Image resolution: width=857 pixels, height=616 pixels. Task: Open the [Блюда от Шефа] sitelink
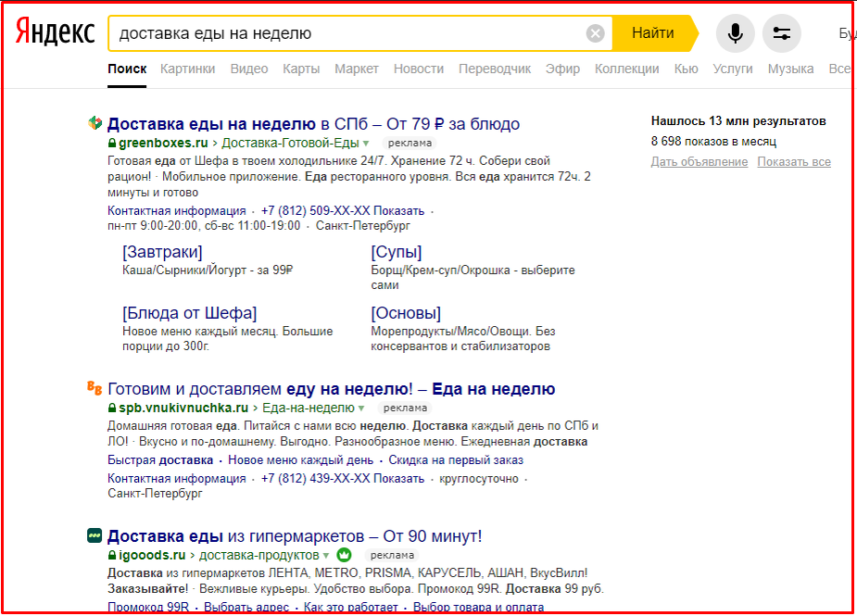point(190,313)
